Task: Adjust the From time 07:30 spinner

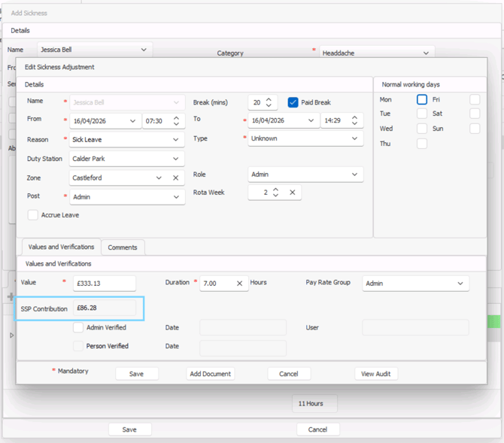Action: pyautogui.click(x=176, y=121)
